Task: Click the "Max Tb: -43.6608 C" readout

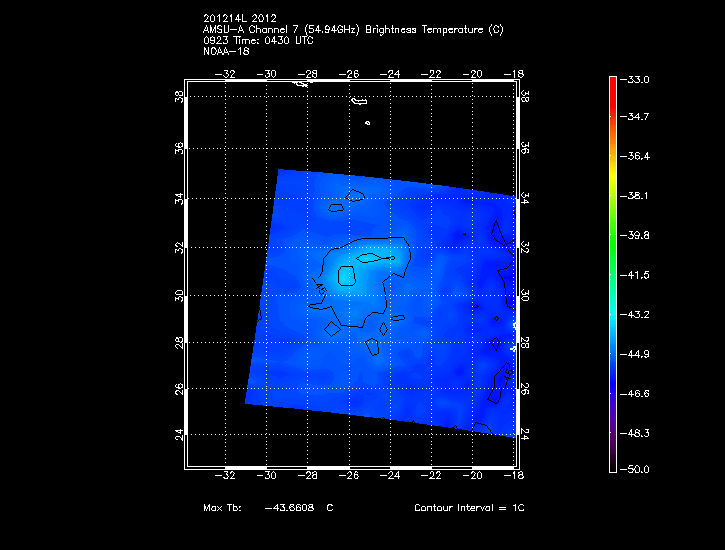Action: [268, 508]
